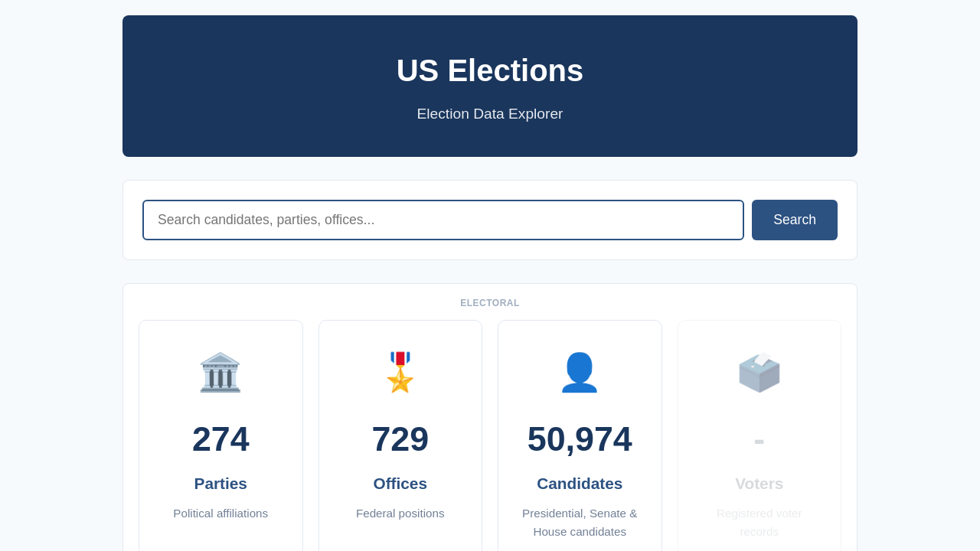Click the 729 offices count
Image resolution: width=980 pixels, height=551 pixels.
[x=400, y=439]
